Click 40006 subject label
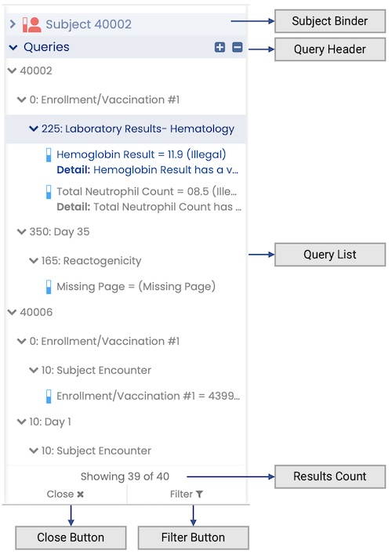 coord(36,313)
